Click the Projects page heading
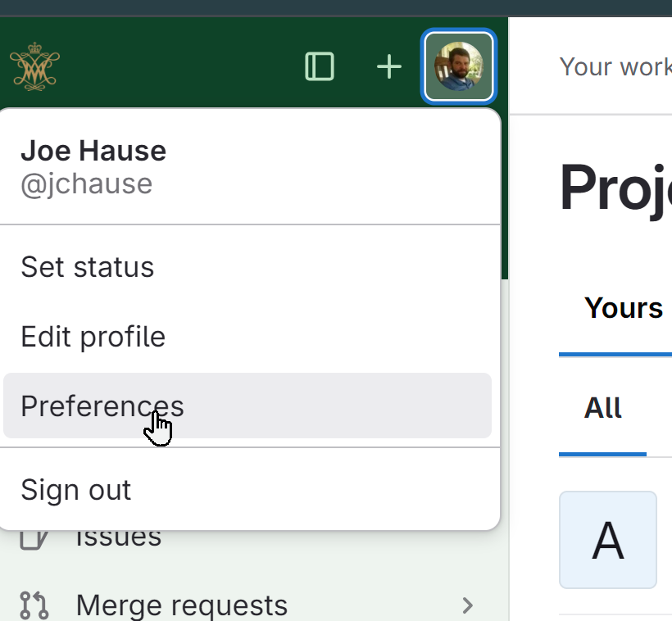Image resolution: width=672 pixels, height=621 pixels. (615, 187)
